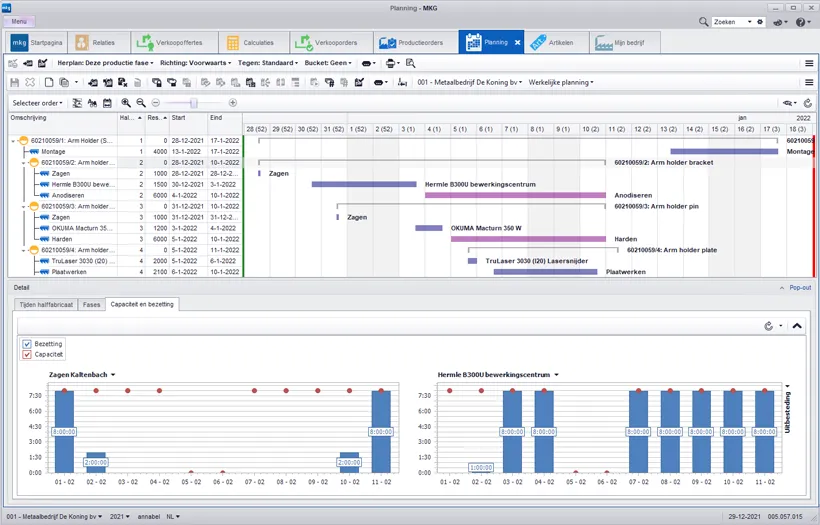Click the new document icon
Viewport: 820px width, 525px height.
[49, 83]
